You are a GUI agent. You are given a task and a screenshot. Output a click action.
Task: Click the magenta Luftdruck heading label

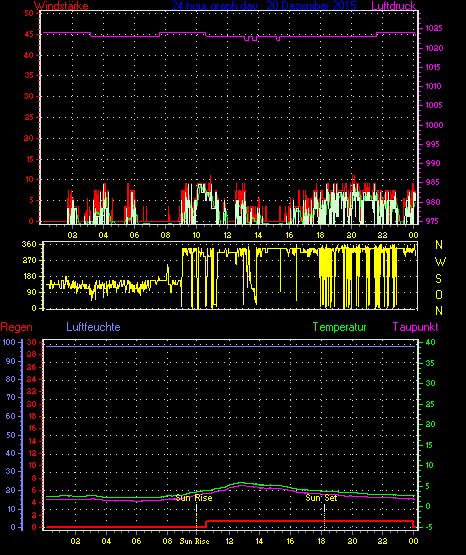[393, 6]
